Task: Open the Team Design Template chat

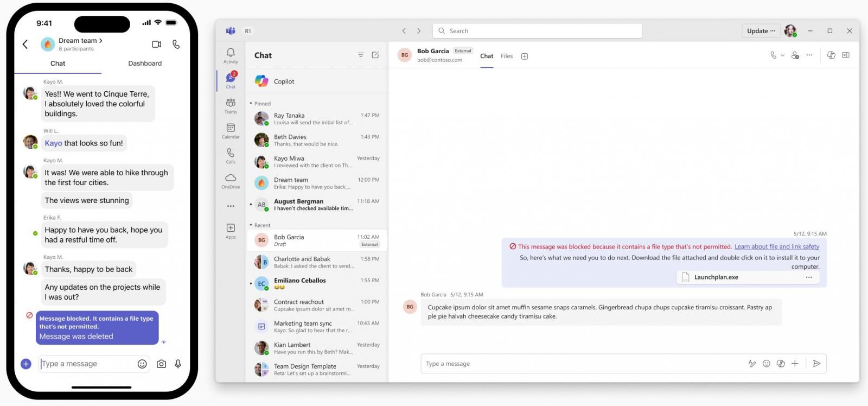Action: (x=317, y=370)
